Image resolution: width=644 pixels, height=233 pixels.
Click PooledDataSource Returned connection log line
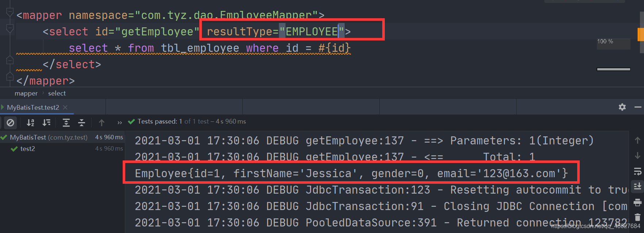pyautogui.click(x=381, y=222)
